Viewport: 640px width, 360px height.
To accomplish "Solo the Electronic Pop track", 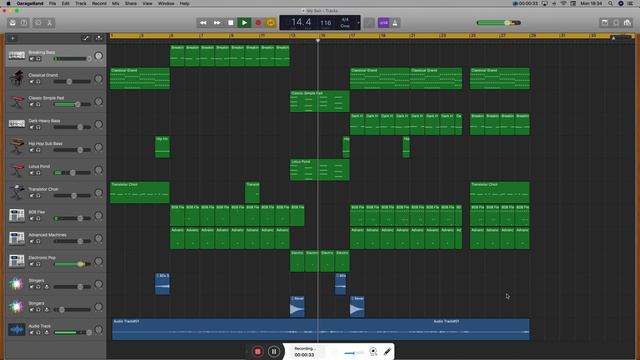I will [x=38, y=264].
